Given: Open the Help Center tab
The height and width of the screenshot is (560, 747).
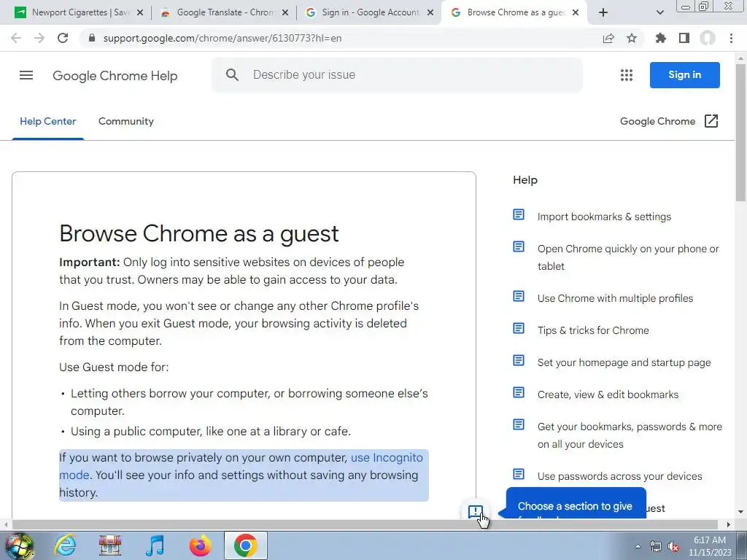Looking at the screenshot, I should click(x=47, y=121).
